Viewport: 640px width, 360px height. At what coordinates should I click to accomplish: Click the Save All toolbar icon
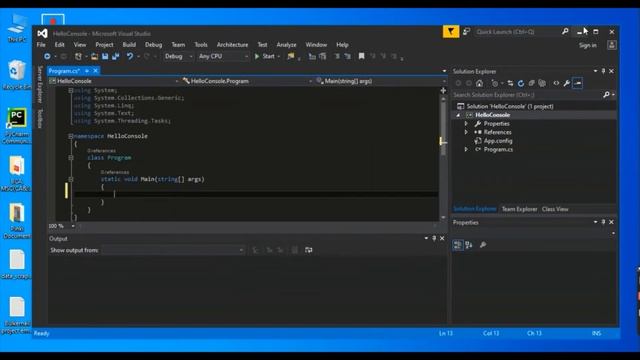click(x=116, y=56)
